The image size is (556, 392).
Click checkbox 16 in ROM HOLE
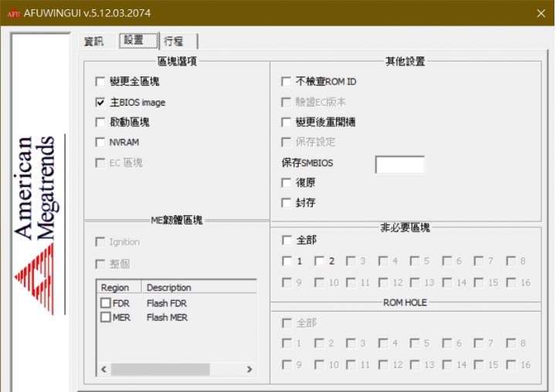pyautogui.click(x=511, y=365)
